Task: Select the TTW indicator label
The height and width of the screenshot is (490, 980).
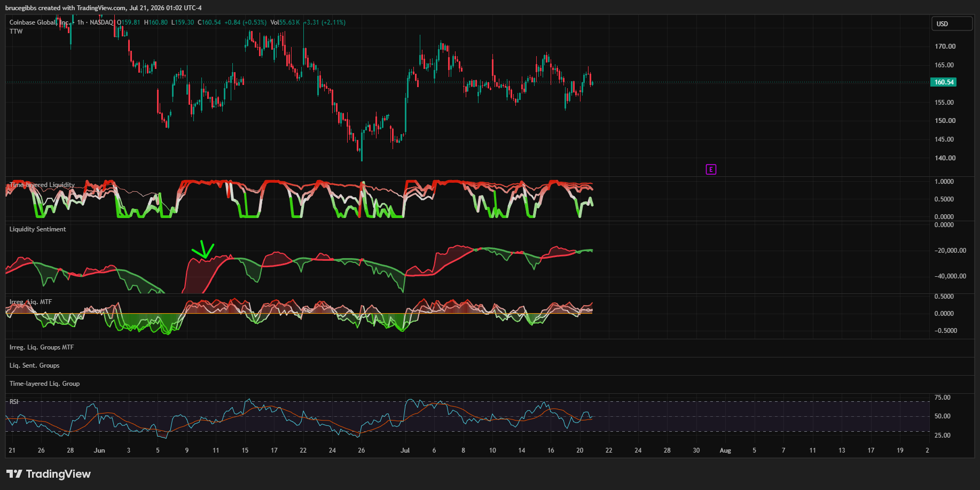Action: (16, 32)
